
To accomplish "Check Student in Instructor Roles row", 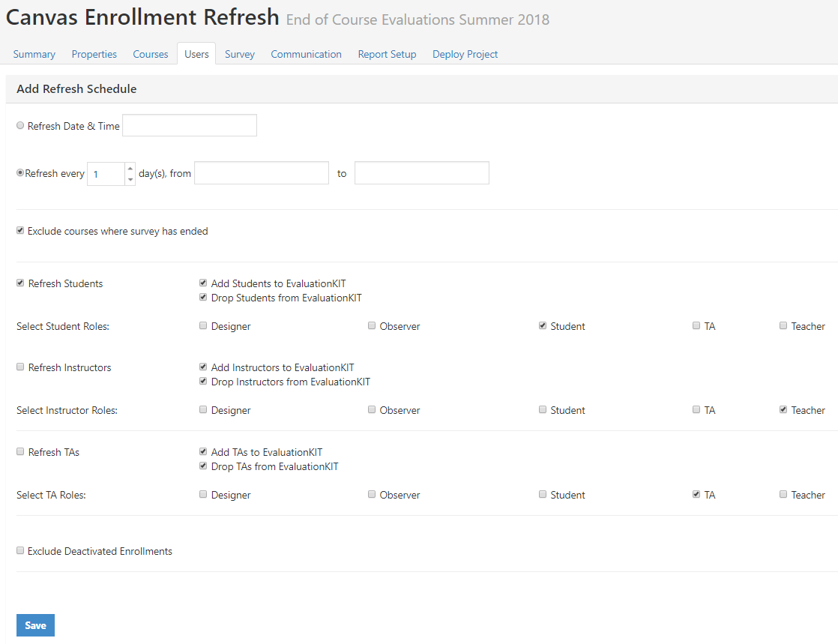I will click(543, 409).
